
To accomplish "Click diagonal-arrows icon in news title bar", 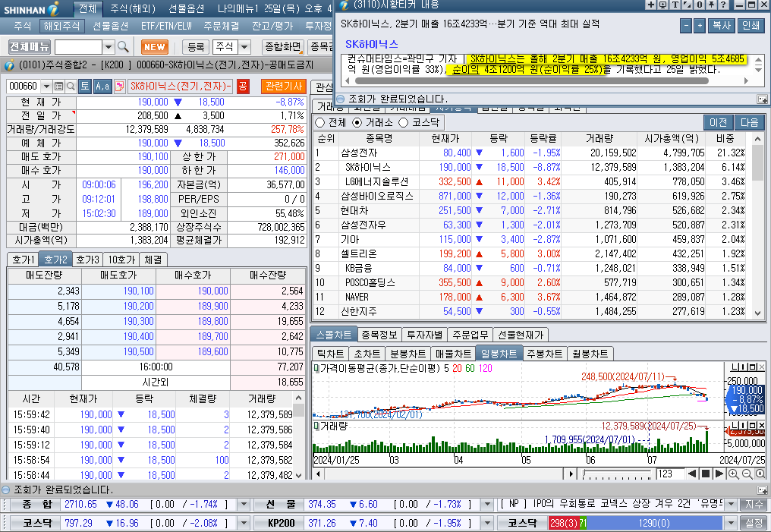I will 687,5.
